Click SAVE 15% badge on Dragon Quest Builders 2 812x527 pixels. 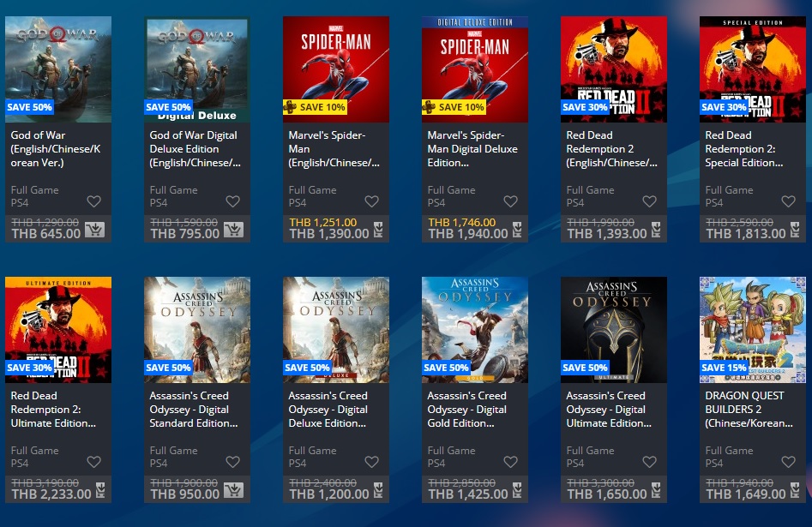(724, 368)
